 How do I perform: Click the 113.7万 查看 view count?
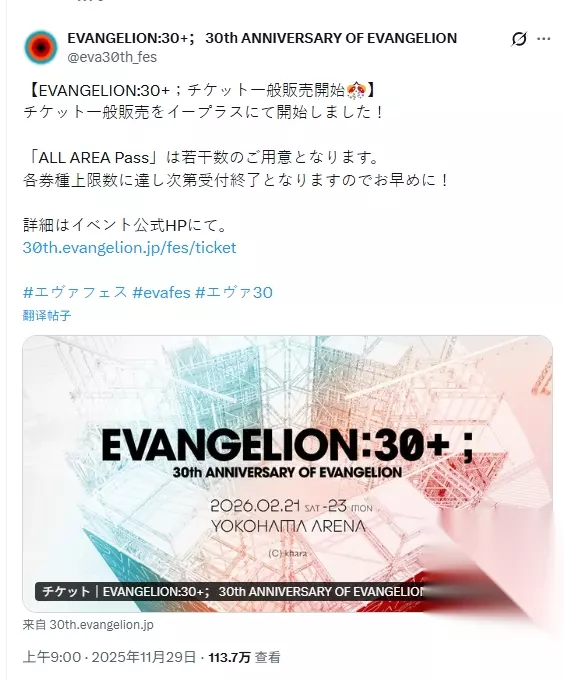(245, 657)
